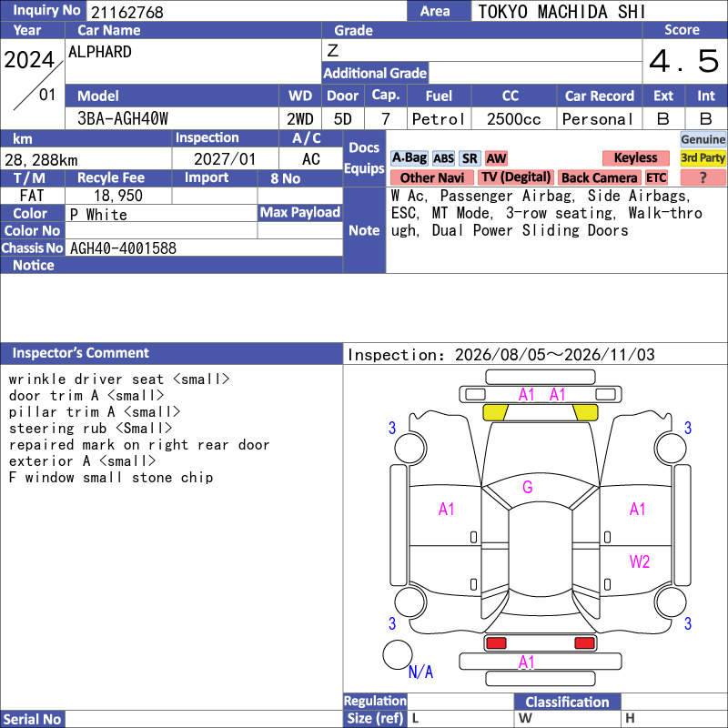This screenshot has width=728, height=728.
Task: Click the Keyless equipment badge
Action: click(x=635, y=158)
